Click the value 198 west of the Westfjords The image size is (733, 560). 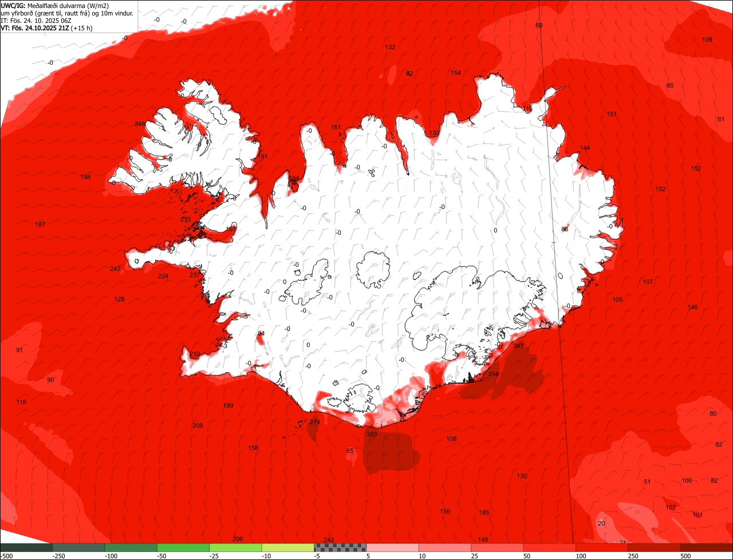tap(85, 177)
